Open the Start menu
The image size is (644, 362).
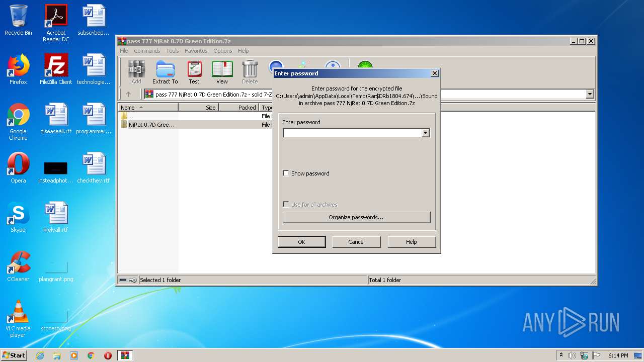(14, 355)
